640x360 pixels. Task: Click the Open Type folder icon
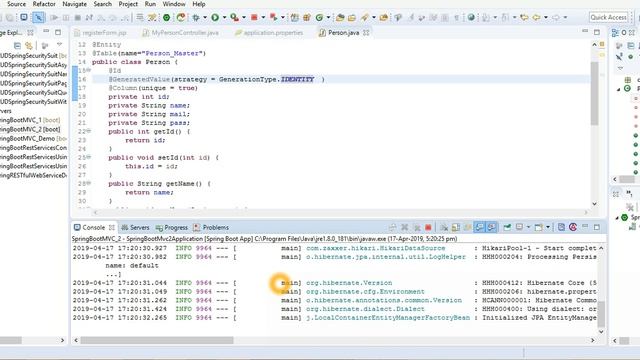pyautogui.click(x=340, y=18)
